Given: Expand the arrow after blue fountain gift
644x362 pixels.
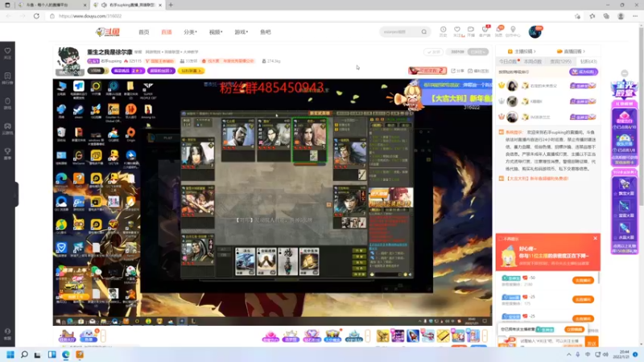Looking at the screenshot, I should tap(368, 336).
